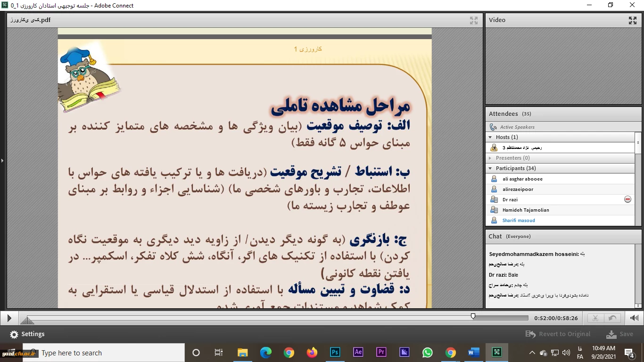Toggle the recording volume speaker icon
Viewport: 644px width, 362px height.
635,318
